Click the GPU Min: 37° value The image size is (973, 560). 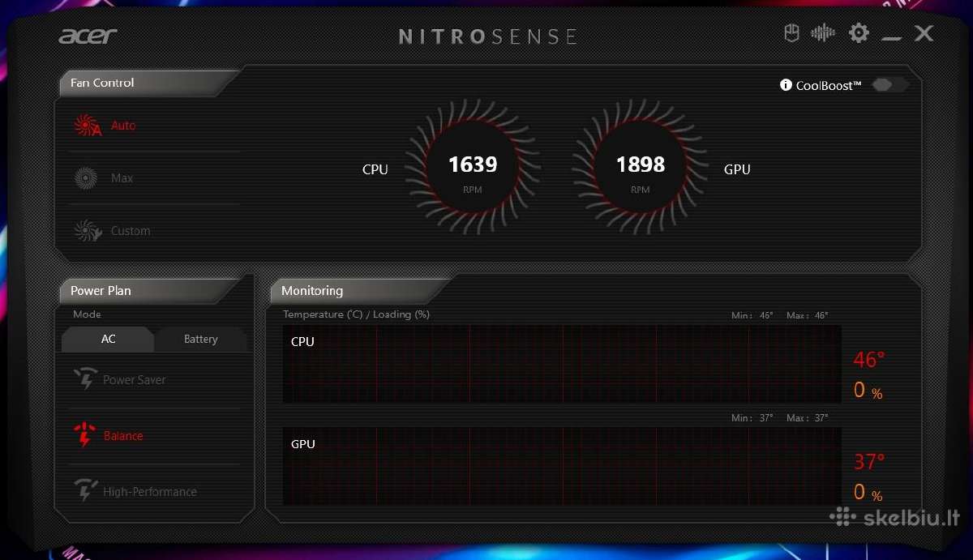coord(752,418)
